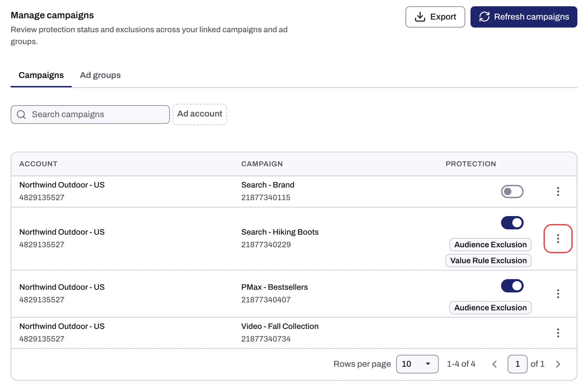
Task: Open the kebab menu for PMax - Bestsellers
Action: click(x=558, y=294)
